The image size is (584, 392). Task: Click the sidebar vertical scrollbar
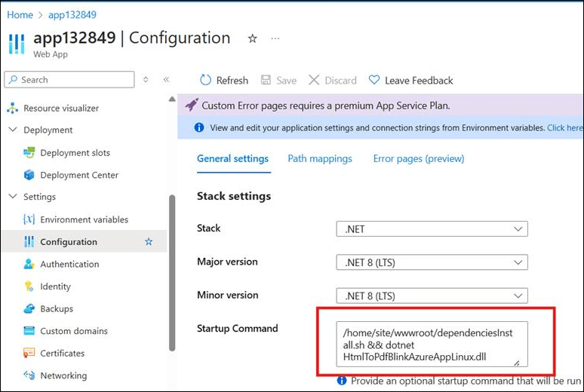pyautogui.click(x=172, y=273)
